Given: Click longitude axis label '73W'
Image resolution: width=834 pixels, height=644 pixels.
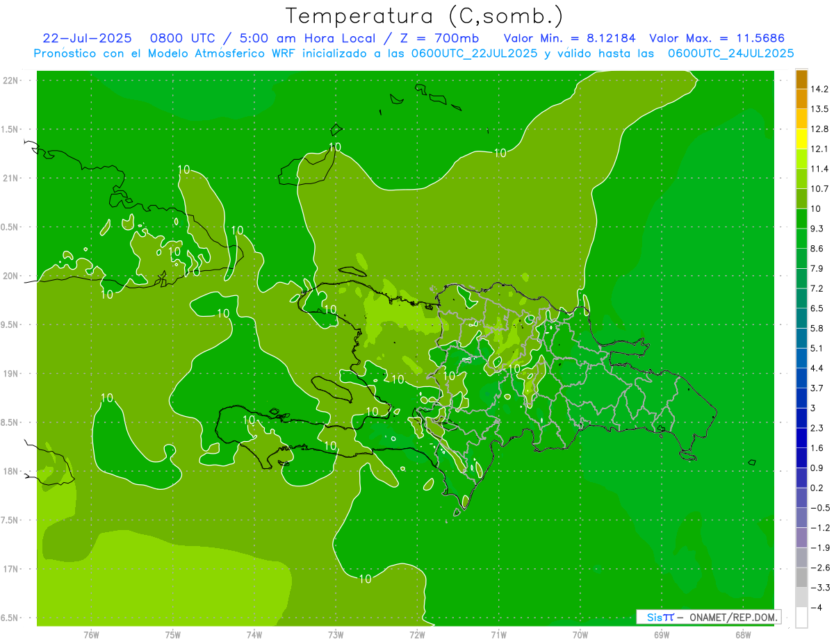Looking at the screenshot, I should (x=336, y=635).
